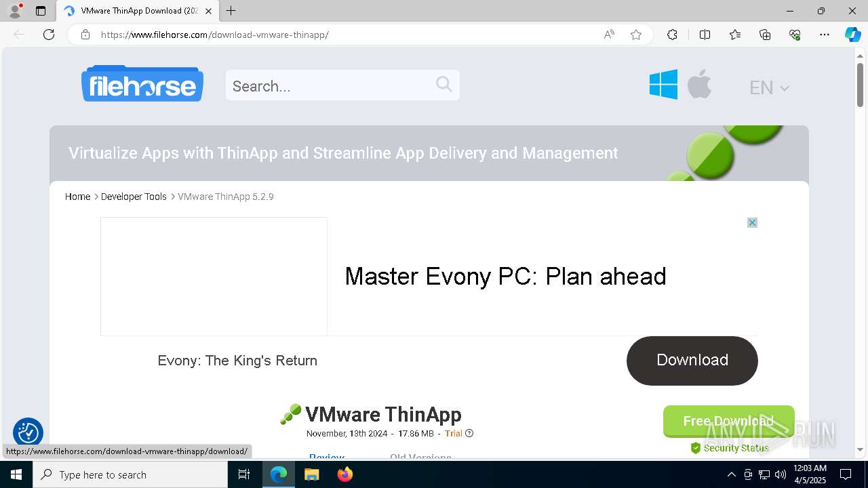
Task: Activate Read aloud icon in address bar
Action: click(x=609, y=35)
